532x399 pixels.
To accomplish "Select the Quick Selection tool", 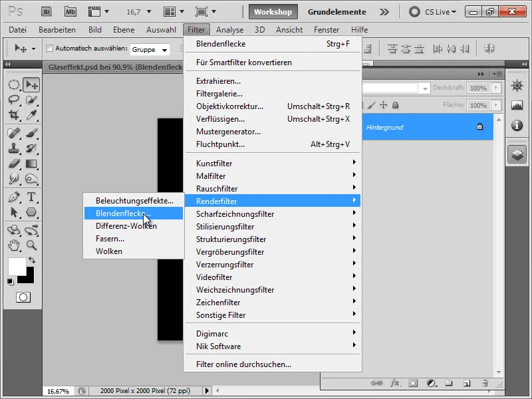I will pyautogui.click(x=31, y=100).
